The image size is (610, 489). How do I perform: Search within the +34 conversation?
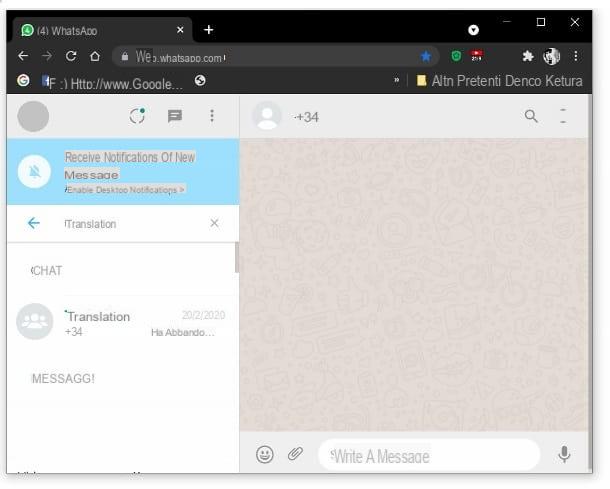pyautogui.click(x=531, y=116)
